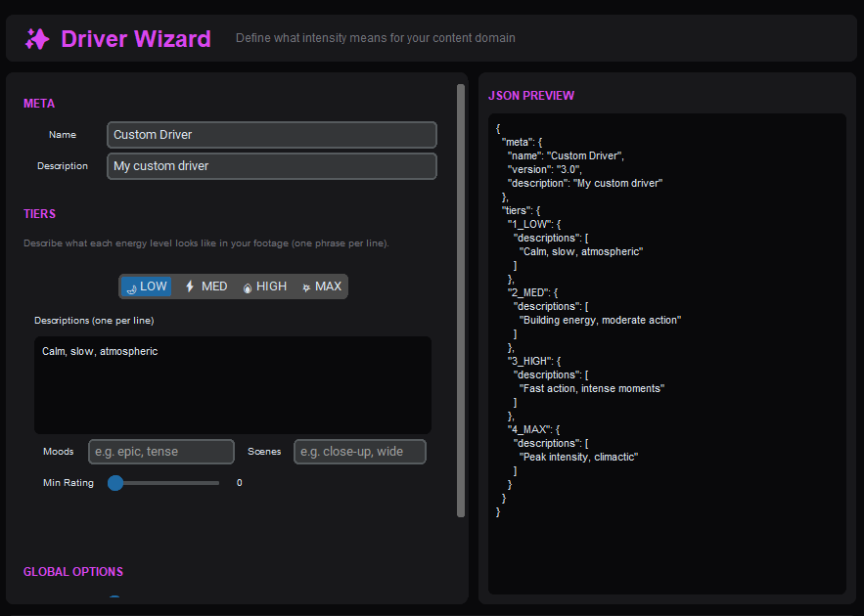The height and width of the screenshot is (616, 864).
Task: Switch to the HIGH tier tab
Action: 263,286
